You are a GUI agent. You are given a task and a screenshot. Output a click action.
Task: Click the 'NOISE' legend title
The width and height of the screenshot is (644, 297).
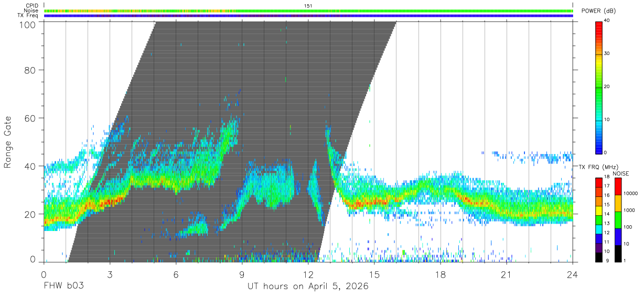coord(620,173)
